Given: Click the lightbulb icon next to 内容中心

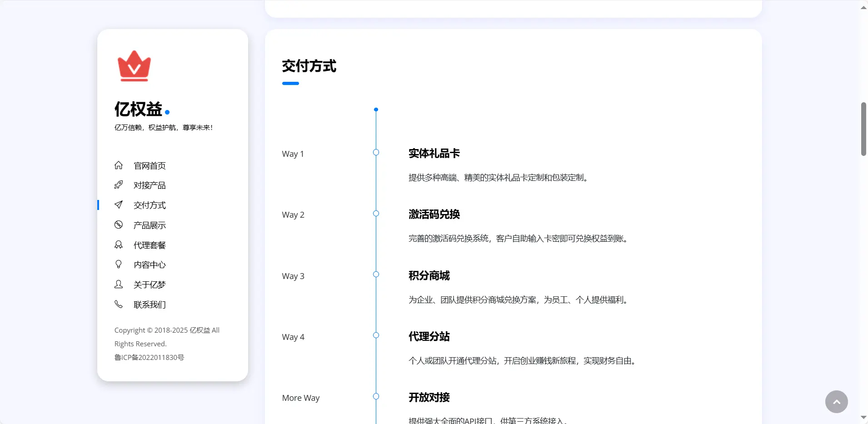Looking at the screenshot, I should [x=119, y=264].
